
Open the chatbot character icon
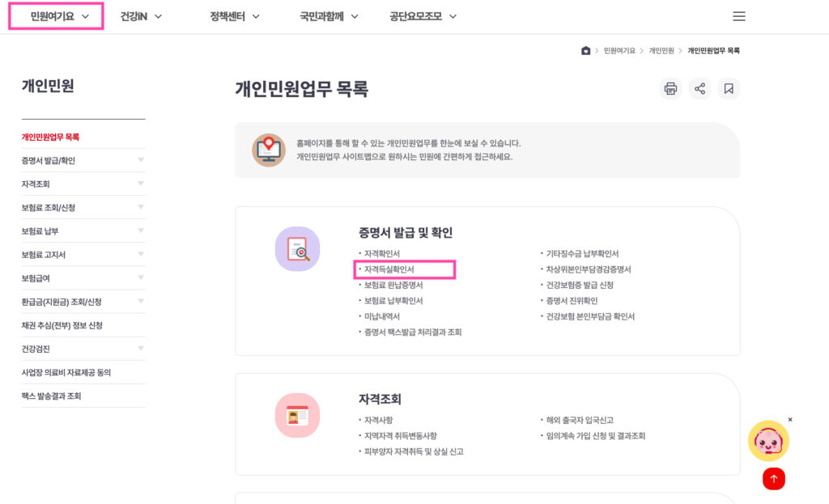(768, 441)
